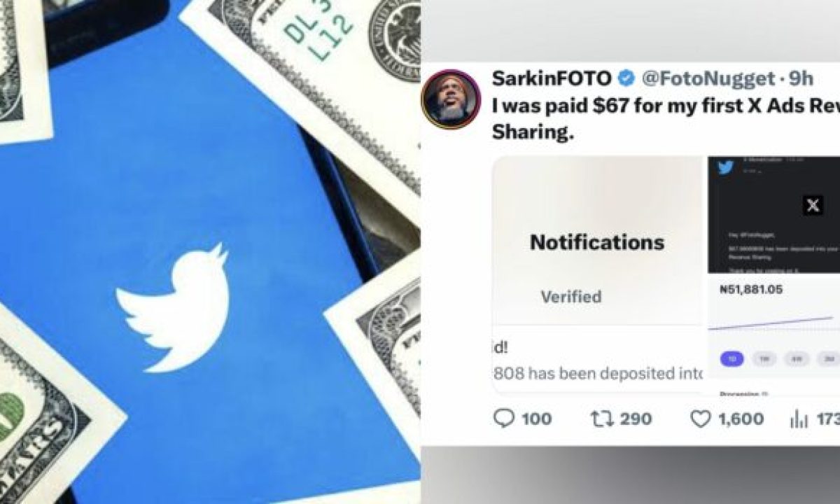Screen dimensions: 840x504
Task: Like the tweet with heart icon
Action: pyautogui.click(x=701, y=419)
